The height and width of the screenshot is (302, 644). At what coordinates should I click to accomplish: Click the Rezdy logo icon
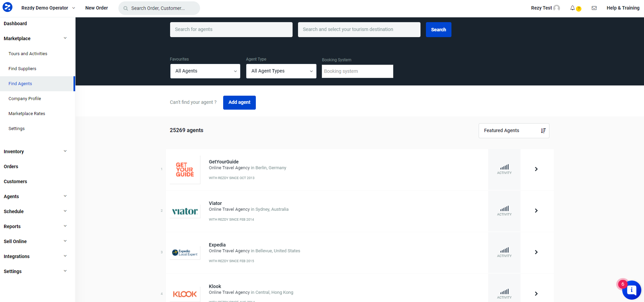click(x=7, y=7)
